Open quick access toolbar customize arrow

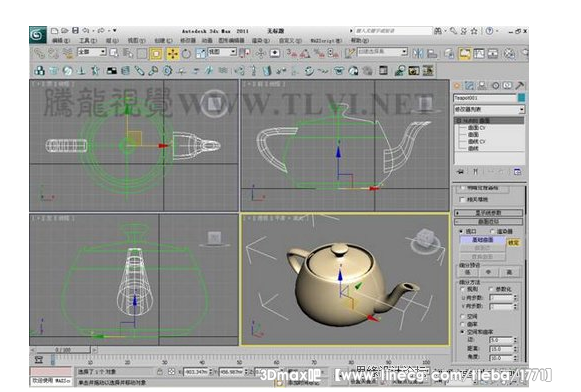(x=114, y=30)
